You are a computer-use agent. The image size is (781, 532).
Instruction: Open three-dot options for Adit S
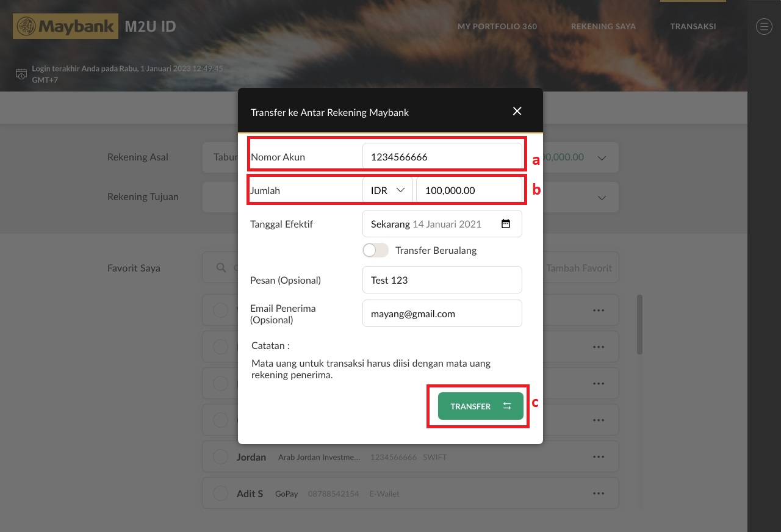point(598,493)
